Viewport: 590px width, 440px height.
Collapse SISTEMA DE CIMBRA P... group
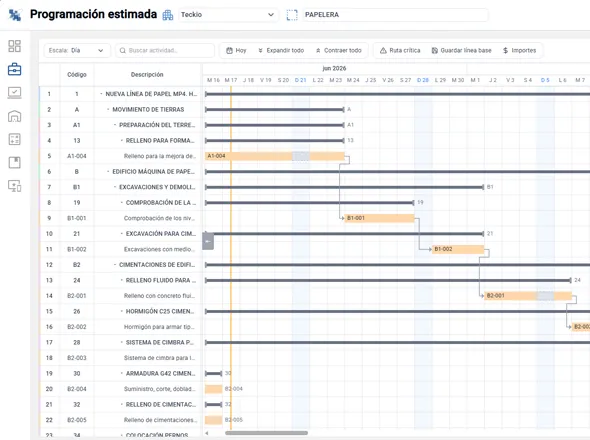(x=122, y=343)
